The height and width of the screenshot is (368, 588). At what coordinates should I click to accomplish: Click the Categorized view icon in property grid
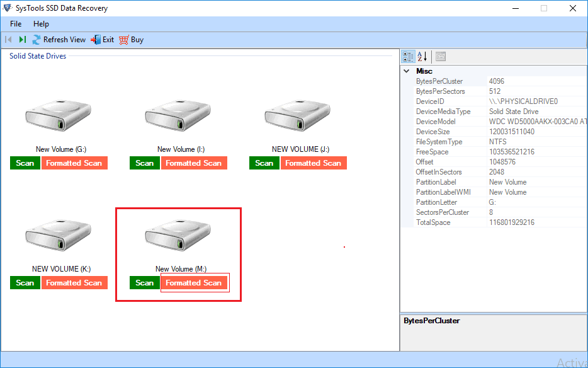[409, 57]
